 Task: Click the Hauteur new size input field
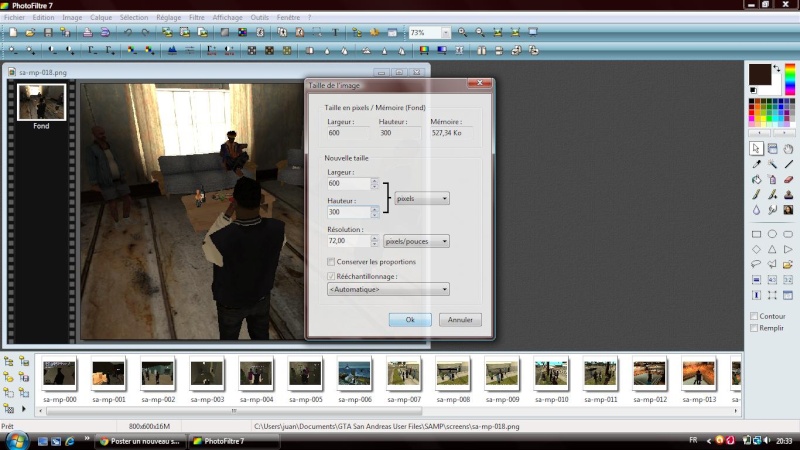[x=348, y=212]
